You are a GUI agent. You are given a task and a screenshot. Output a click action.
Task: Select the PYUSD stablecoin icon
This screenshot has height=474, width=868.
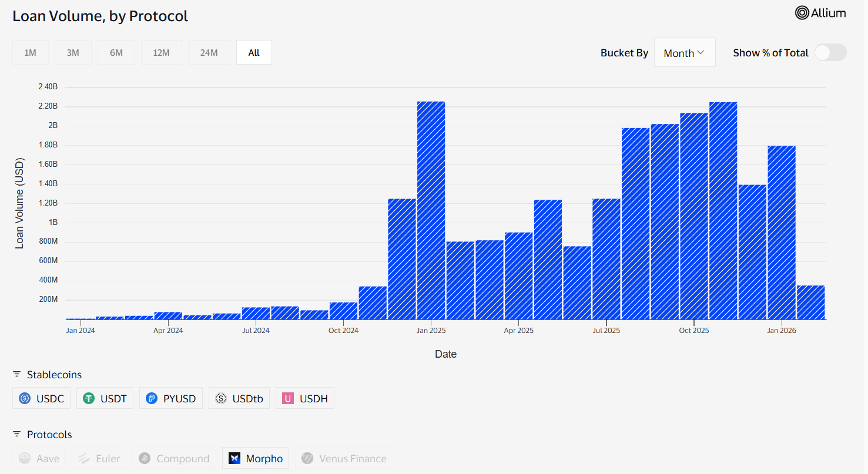(x=151, y=398)
